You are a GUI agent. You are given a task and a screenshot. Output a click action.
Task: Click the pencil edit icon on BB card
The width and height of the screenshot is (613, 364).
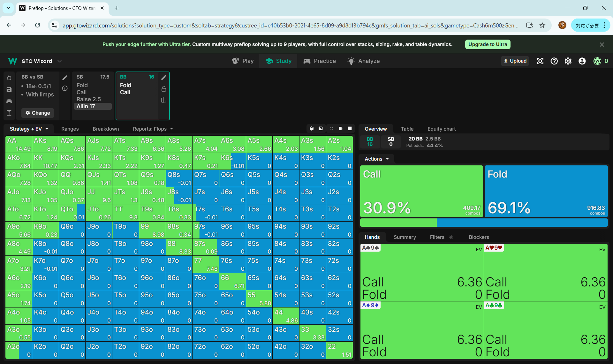pyautogui.click(x=164, y=77)
